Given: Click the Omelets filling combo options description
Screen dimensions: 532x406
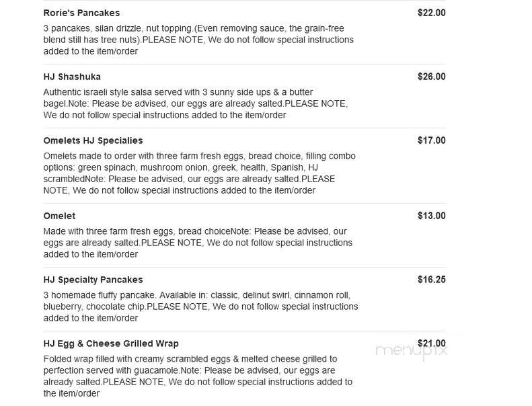Looking at the screenshot, I should click(x=200, y=173).
